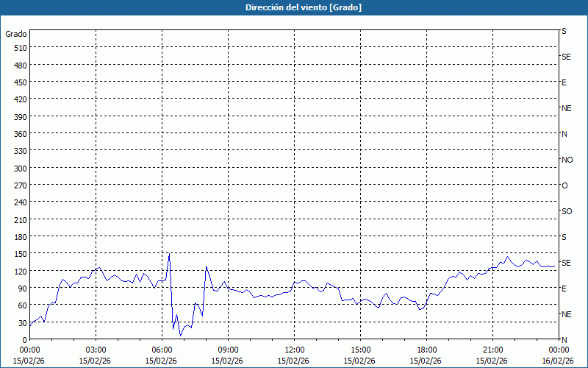Click the 03:00 time axis label

96,350
